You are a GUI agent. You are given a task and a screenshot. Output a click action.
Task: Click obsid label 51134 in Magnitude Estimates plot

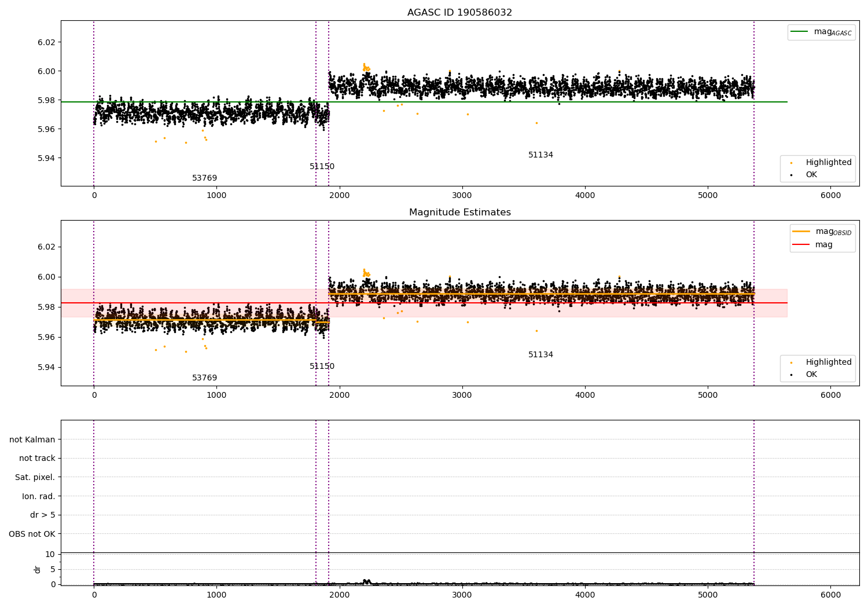click(x=540, y=355)
